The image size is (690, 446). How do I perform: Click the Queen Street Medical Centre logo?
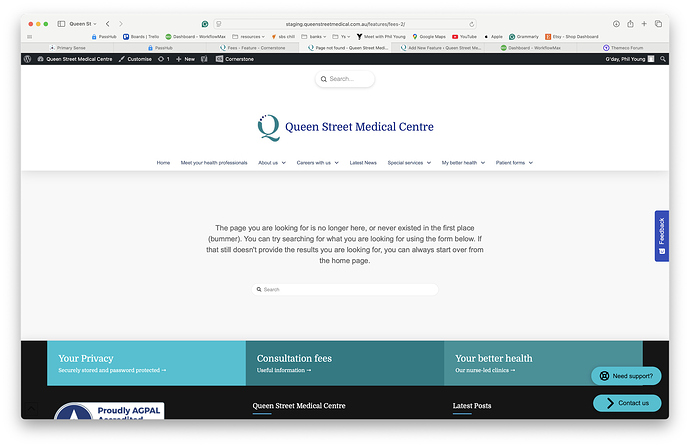point(345,127)
